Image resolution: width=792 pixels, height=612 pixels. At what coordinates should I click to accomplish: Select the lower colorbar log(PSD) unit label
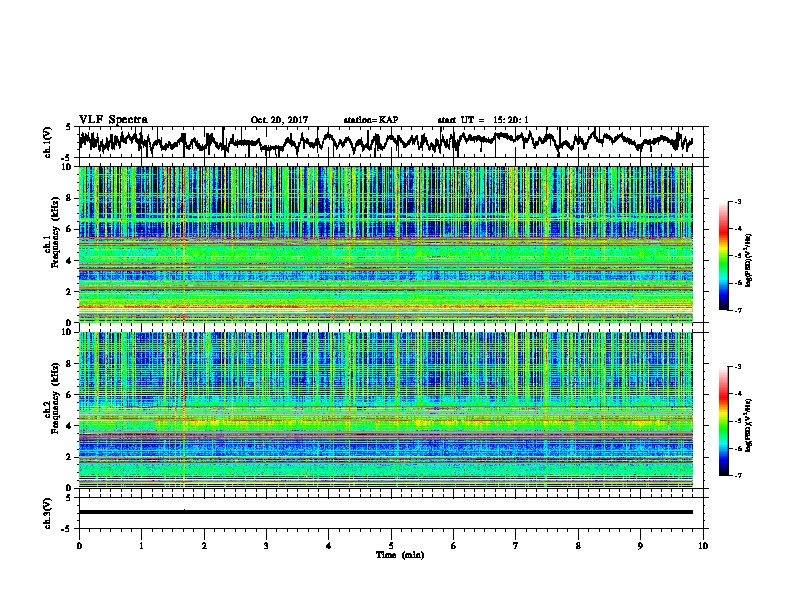748,425
